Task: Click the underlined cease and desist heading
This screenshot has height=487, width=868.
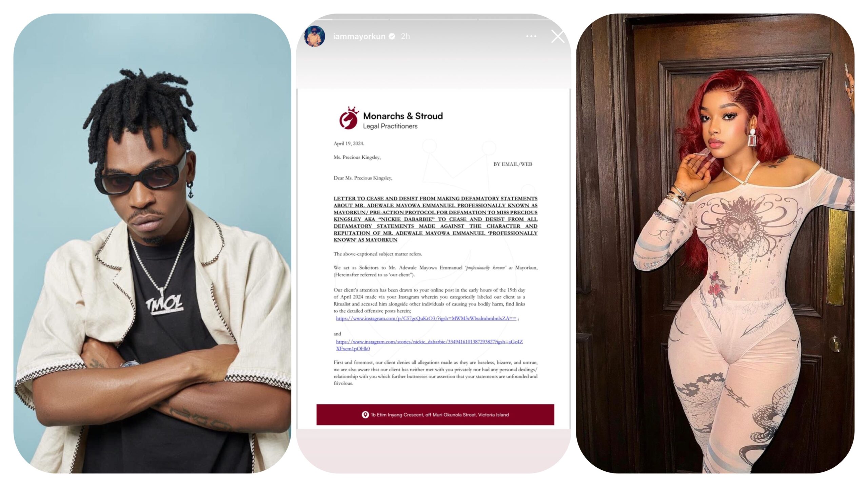Action: tap(435, 219)
